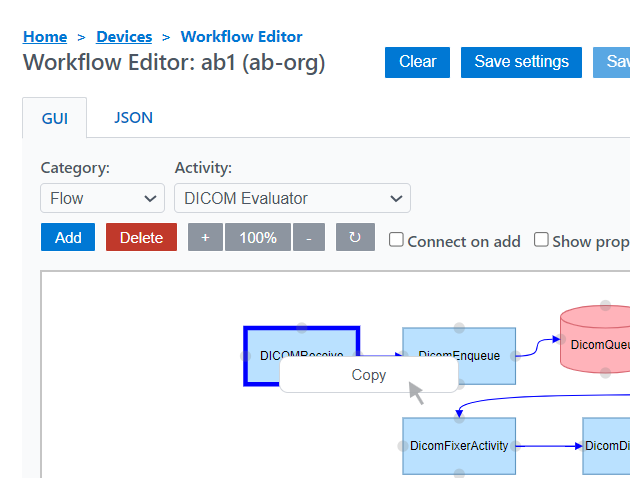Switch to the JSON tab
The image size is (630, 478).
click(133, 118)
